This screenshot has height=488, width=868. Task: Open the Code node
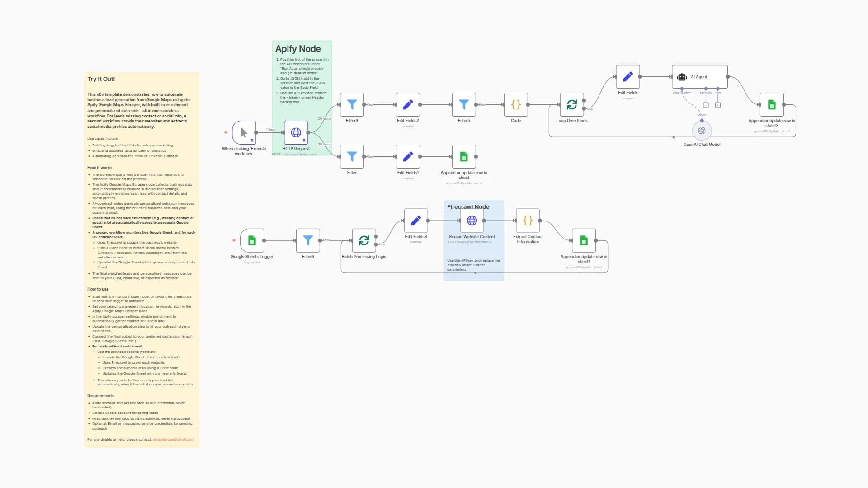[515, 104]
